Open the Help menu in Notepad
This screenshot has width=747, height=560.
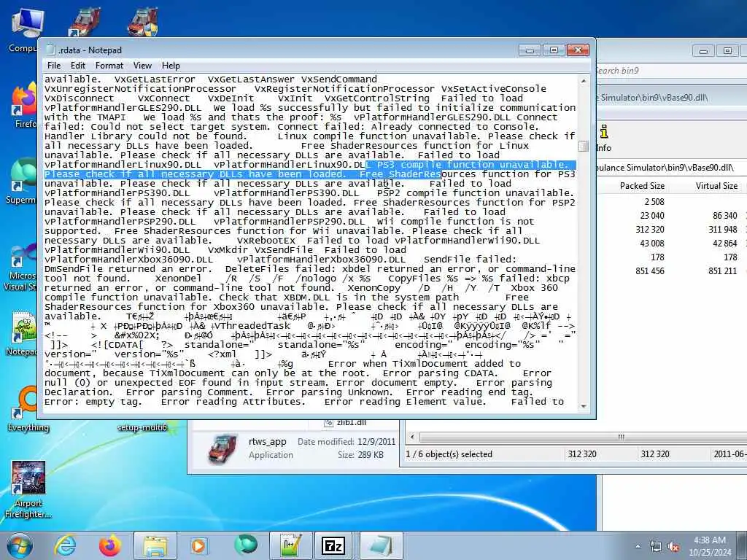pos(171,66)
